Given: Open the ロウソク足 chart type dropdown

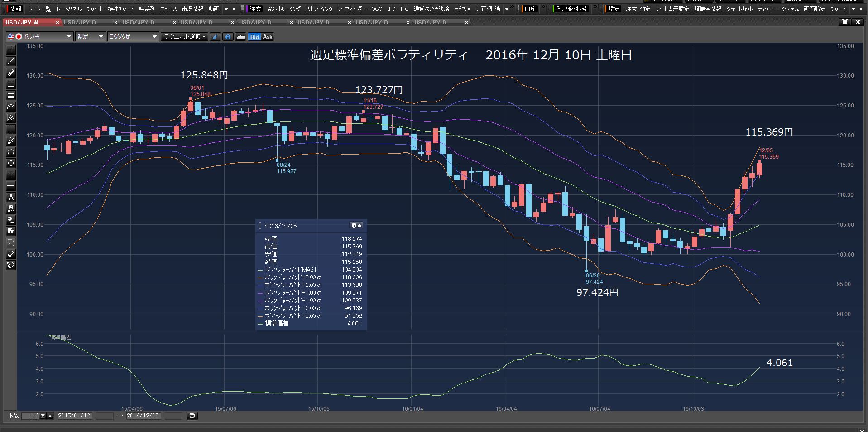Looking at the screenshot, I should coord(133,37).
